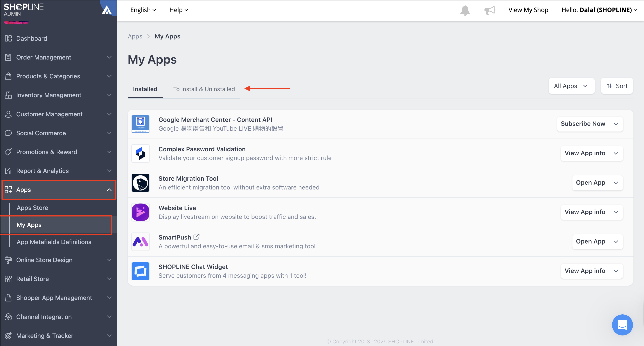Click the Store Migration Tool app title
The width and height of the screenshot is (644, 346).
click(x=188, y=178)
